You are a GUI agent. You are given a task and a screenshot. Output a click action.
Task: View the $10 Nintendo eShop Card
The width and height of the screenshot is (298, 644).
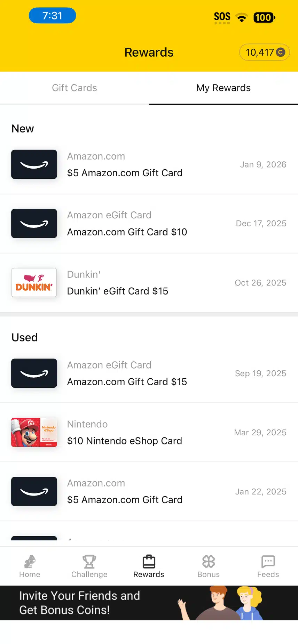125,441
